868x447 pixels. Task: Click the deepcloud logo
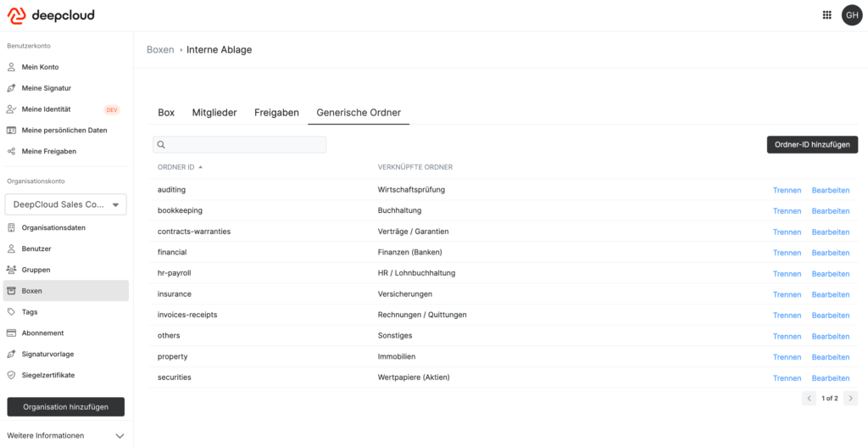(51, 15)
